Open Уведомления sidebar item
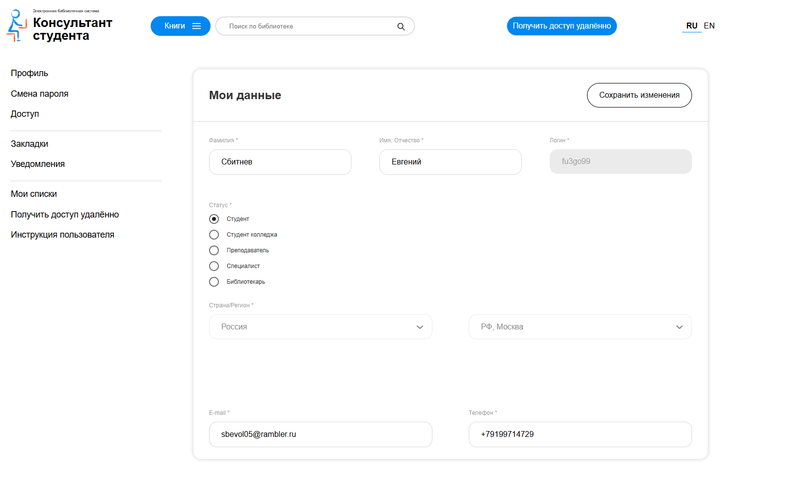 (x=38, y=164)
